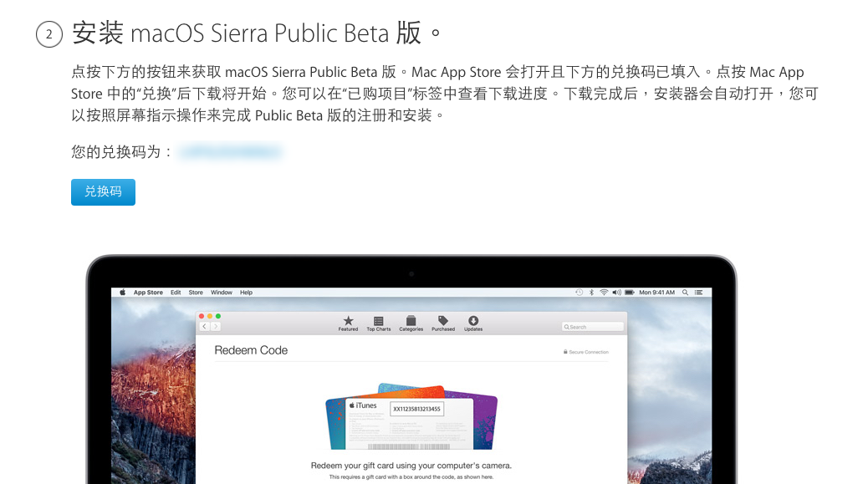Click the Wi-Fi menu bar icon

click(x=604, y=292)
